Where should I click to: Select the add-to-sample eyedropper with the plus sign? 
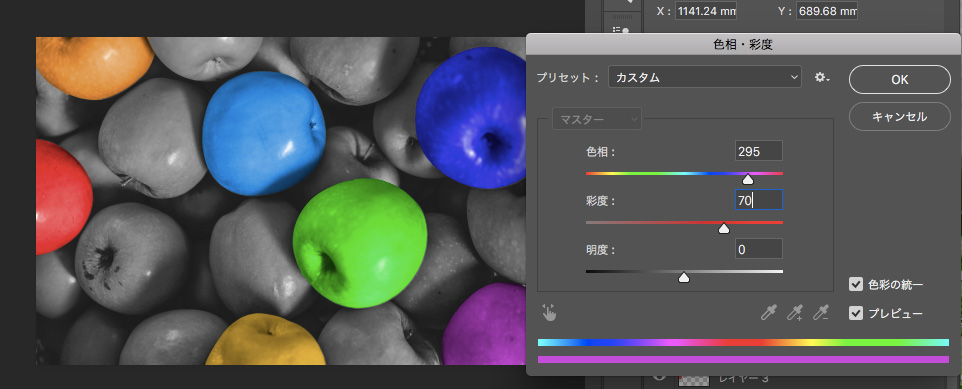coord(795,313)
